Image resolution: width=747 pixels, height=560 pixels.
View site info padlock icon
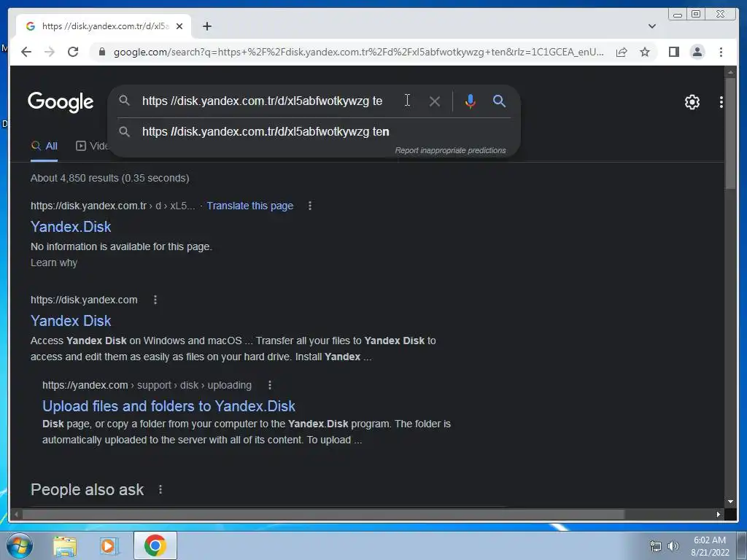pyautogui.click(x=101, y=52)
